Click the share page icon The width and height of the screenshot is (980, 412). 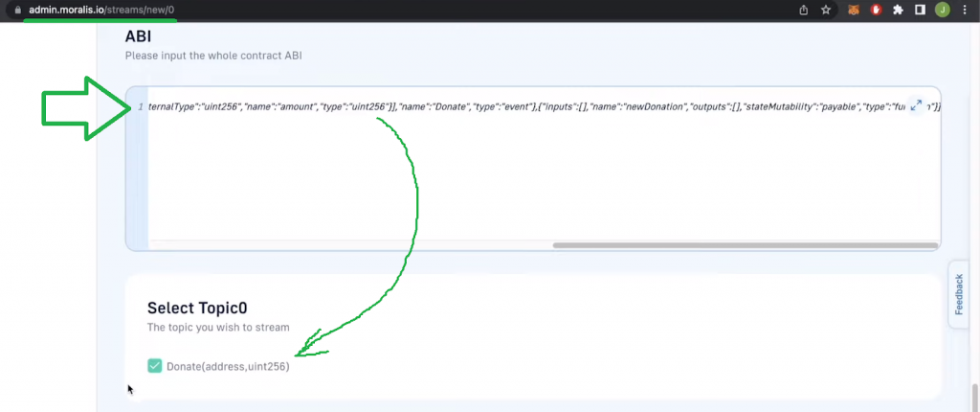tap(803, 10)
